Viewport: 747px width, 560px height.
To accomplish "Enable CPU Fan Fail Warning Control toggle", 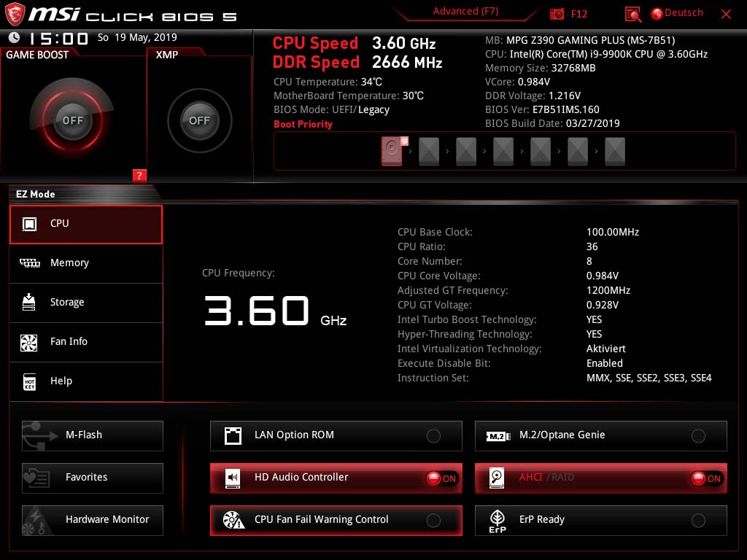I will pyautogui.click(x=433, y=521).
